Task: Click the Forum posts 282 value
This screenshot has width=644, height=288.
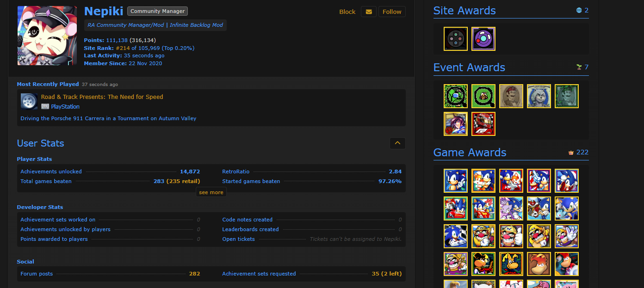Action: coord(194,274)
